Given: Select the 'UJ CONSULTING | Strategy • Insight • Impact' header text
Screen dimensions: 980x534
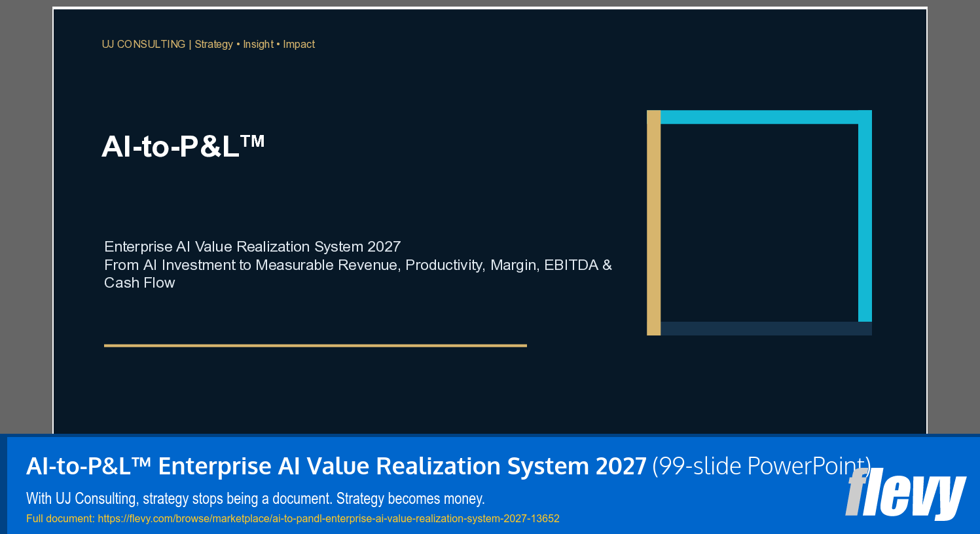Looking at the screenshot, I should tap(208, 44).
